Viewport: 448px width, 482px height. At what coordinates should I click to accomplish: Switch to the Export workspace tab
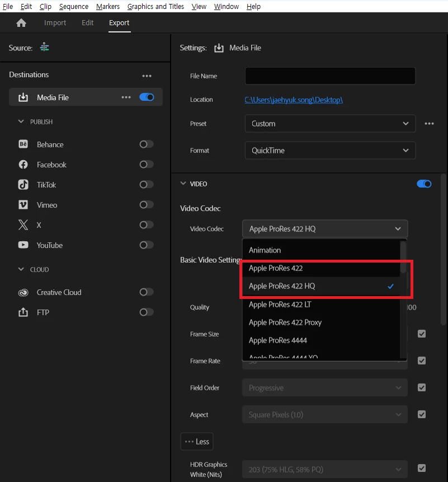119,23
